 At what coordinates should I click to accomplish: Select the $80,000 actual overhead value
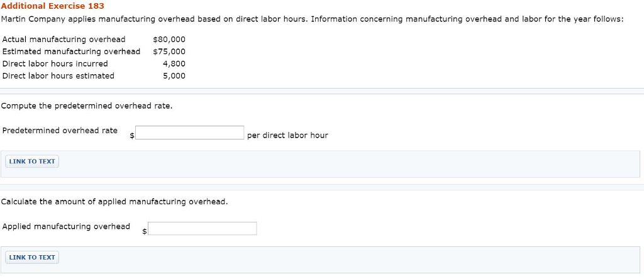[169, 40]
